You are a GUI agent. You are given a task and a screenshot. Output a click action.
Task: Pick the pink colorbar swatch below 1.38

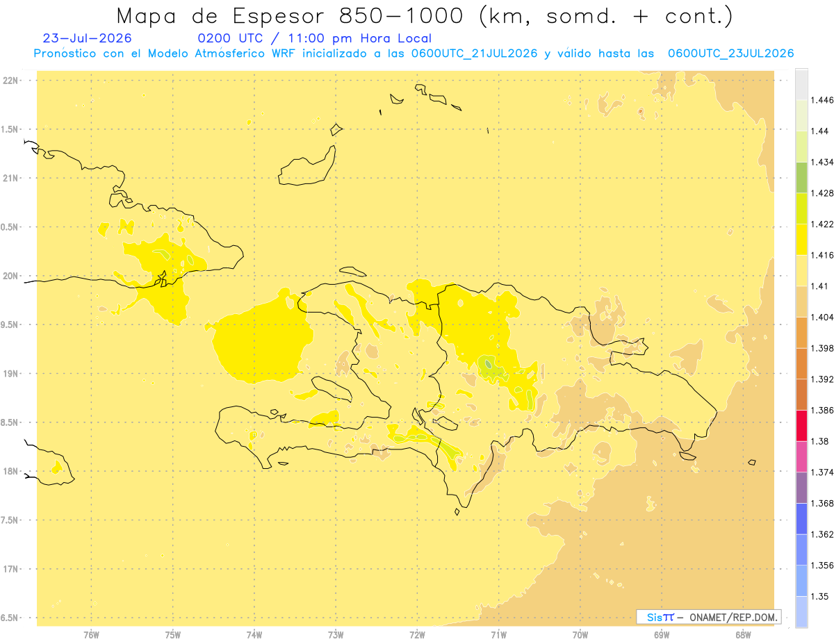(x=801, y=456)
